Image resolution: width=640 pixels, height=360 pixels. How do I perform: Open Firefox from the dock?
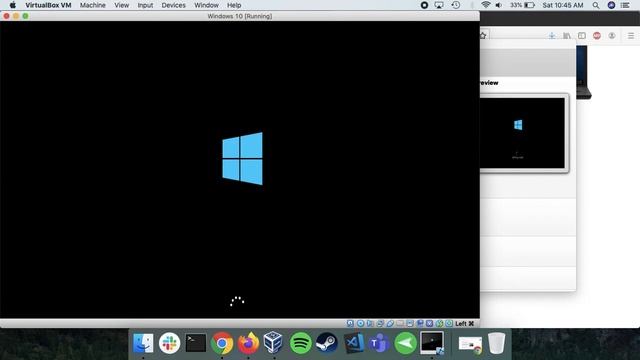click(x=248, y=343)
